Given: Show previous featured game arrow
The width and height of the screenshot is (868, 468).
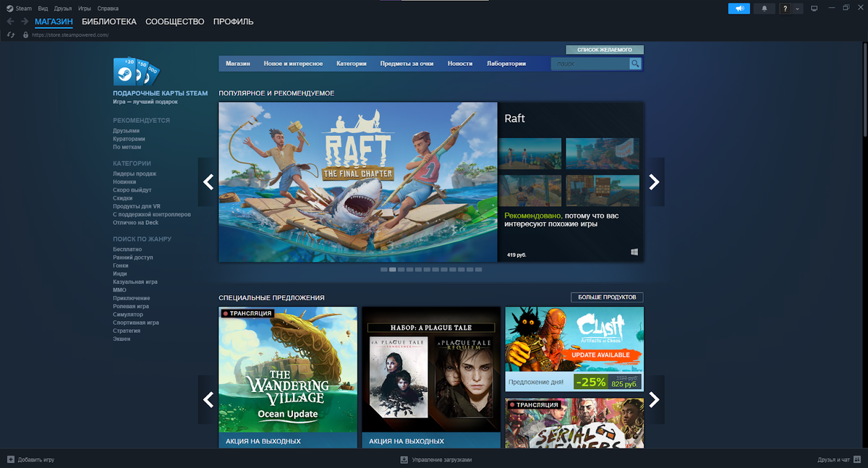Looking at the screenshot, I should [x=208, y=182].
